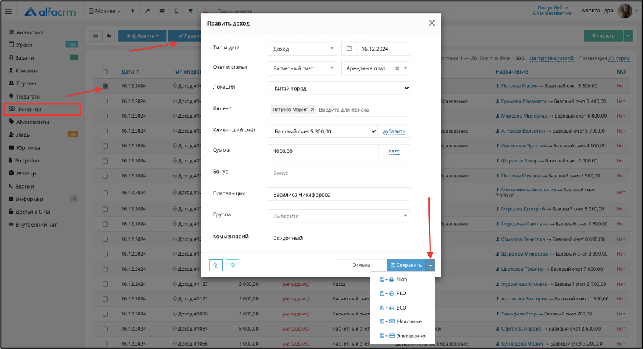Open the Доход type dropdown

click(x=303, y=49)
